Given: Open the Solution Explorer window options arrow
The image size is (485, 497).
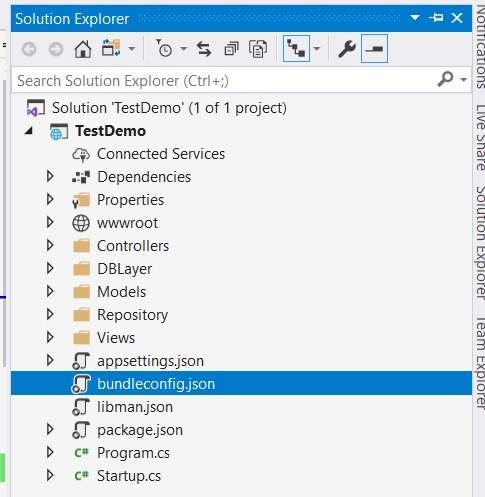Looking at the screenshot, I should coord(415,17).
